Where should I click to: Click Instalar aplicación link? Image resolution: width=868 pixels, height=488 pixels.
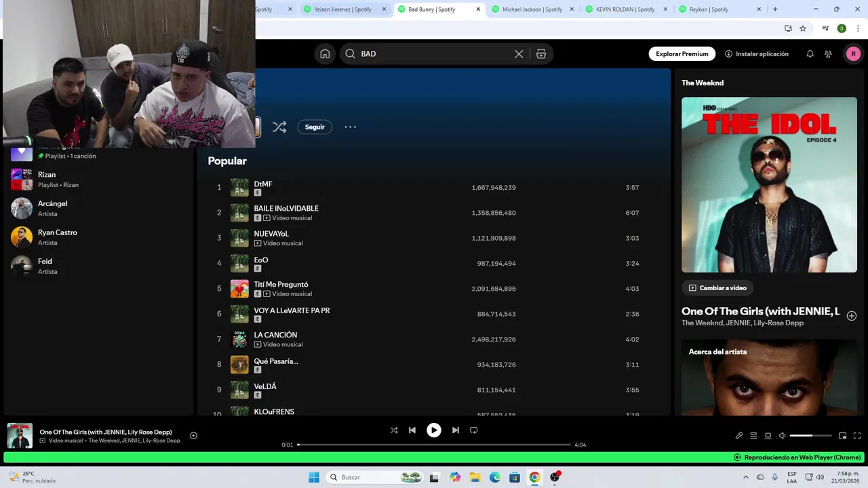757,54
